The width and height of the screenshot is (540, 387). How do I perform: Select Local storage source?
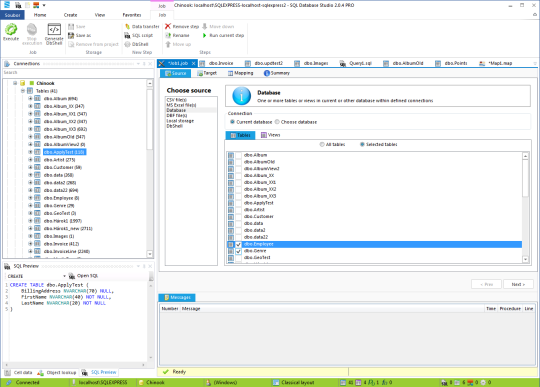(x=180, y=121)
